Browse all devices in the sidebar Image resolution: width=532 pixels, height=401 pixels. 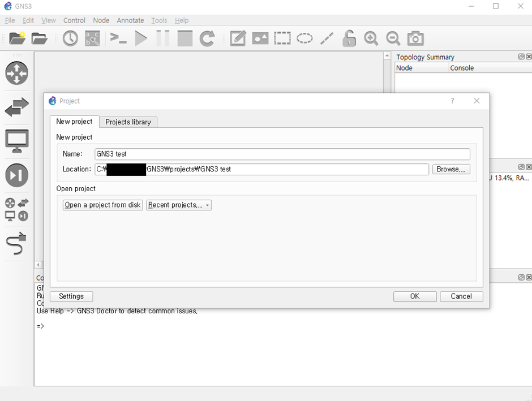pos(16,209)
